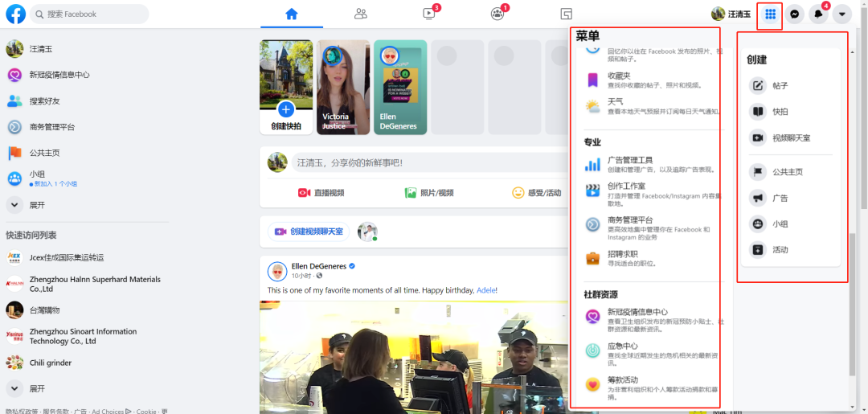Click 创建视频聊天室 button
This screenshot has height=414, width=868.
(x=309, y=232)
